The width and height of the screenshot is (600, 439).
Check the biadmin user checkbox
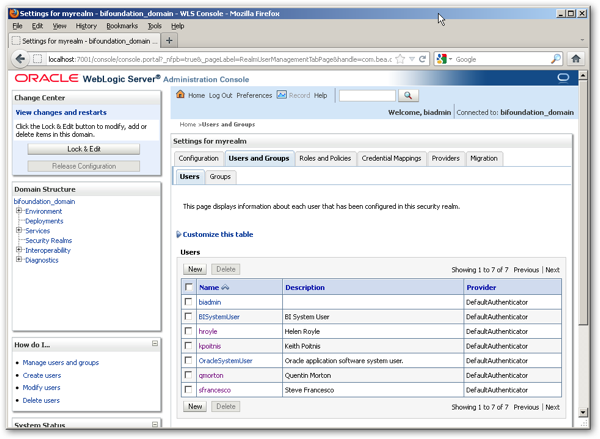point(188,302)
